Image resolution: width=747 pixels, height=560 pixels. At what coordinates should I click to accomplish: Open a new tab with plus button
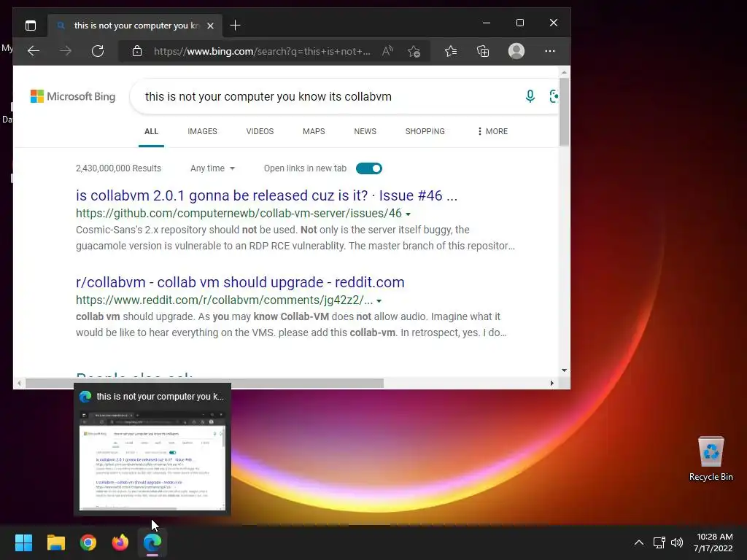235,26
